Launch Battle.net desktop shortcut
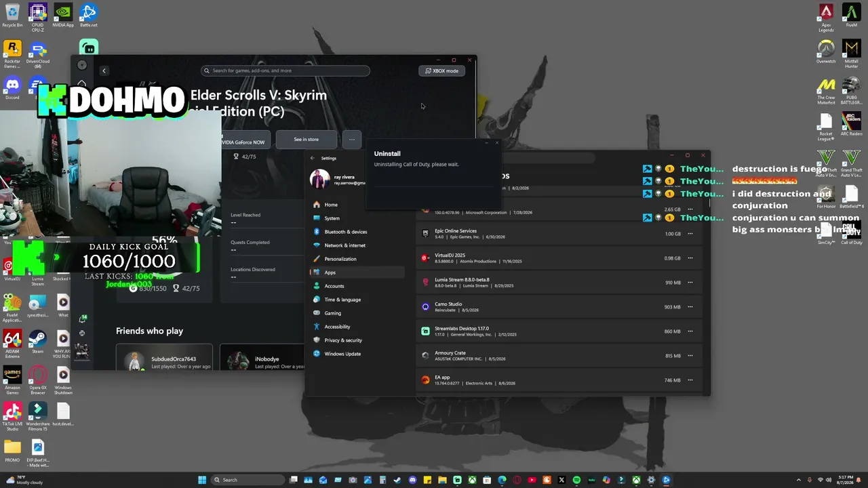This screenshot has width=868, height=488. point(88,16)
